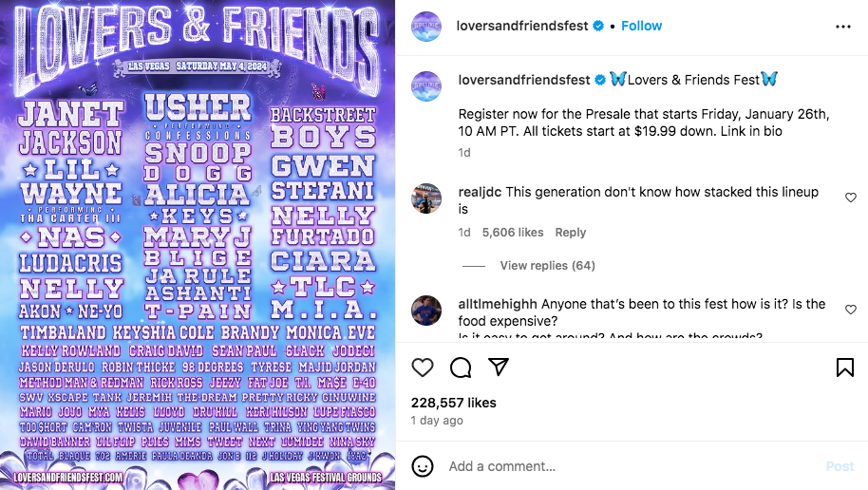Open the 5,606 likes on comment
868x490 pixels.
513,233
